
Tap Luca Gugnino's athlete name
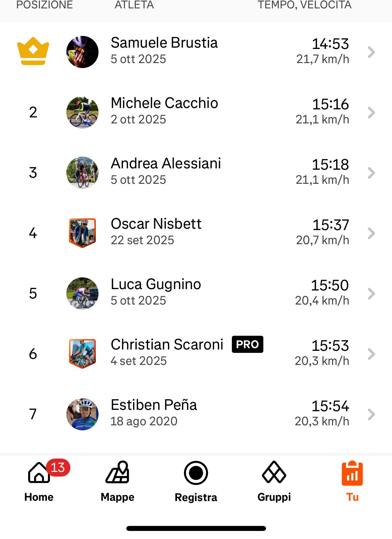(x=156, y=284)
